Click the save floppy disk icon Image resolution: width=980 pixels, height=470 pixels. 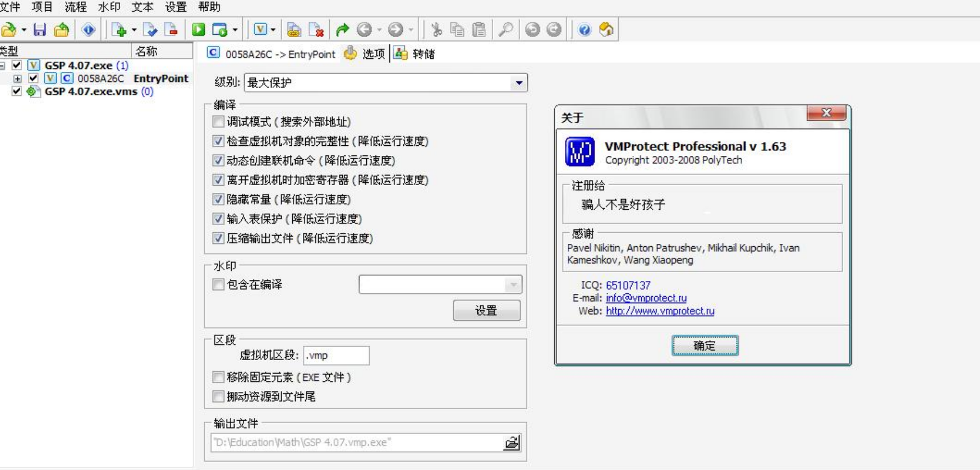pos(40,30)
